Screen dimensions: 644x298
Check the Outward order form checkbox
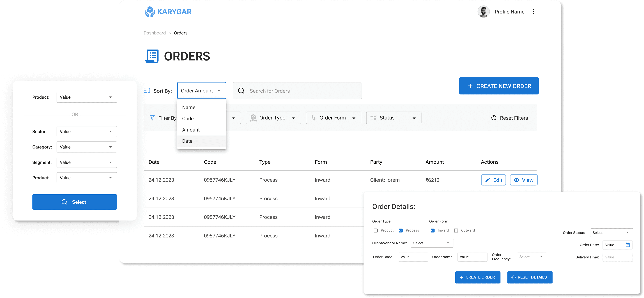pyautogui.click(x=456, y=230)
